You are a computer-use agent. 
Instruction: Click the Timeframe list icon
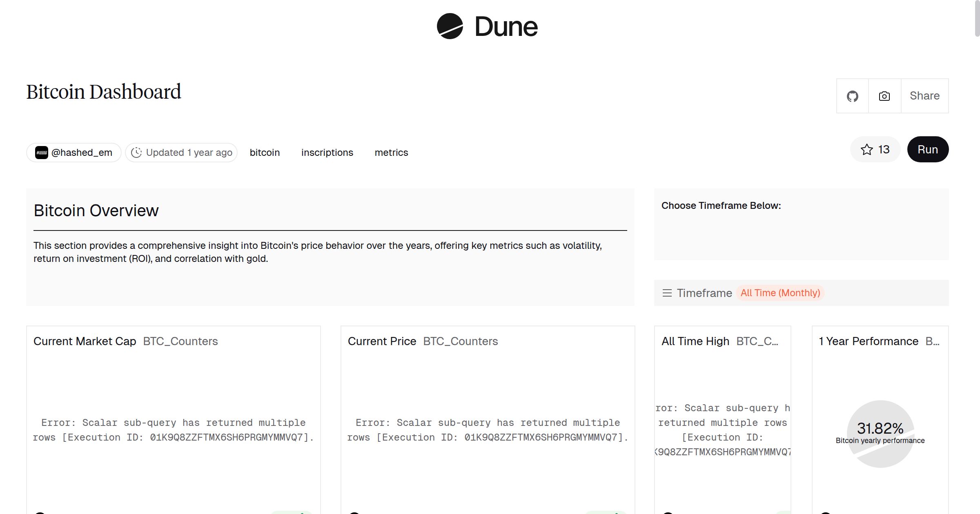point(667,293)
